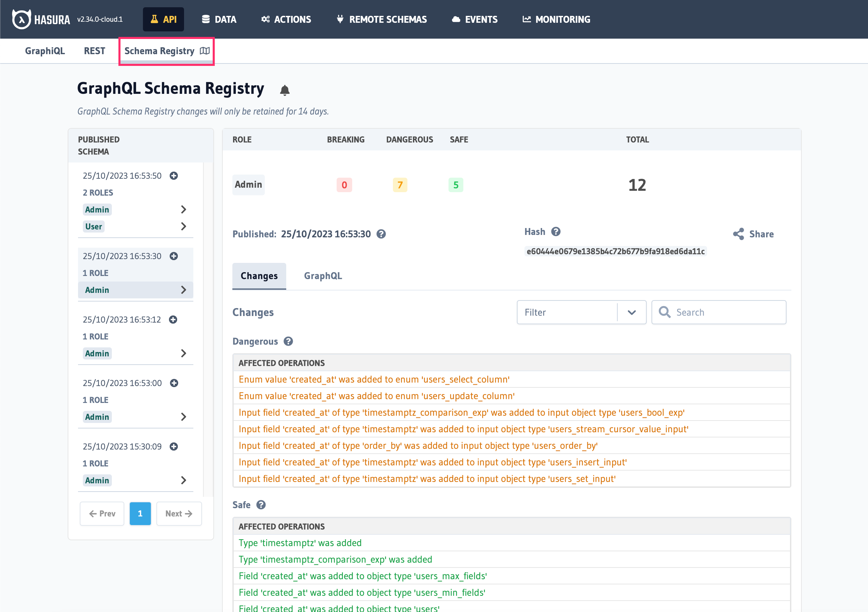Toggle schema change notifications with the bell icon

(x=284, y=90)
